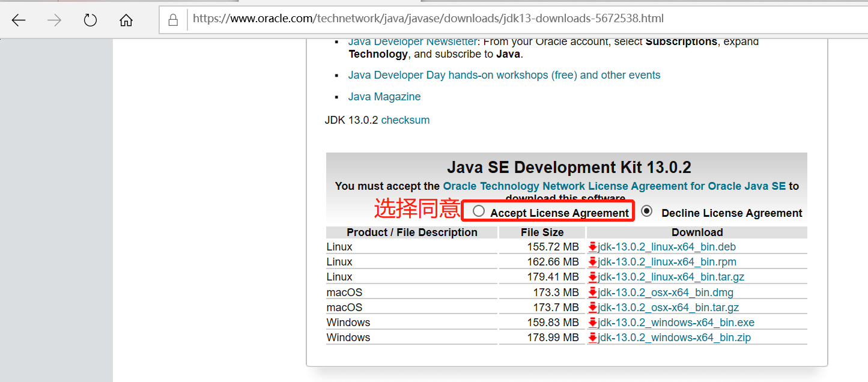The width and height of the screenshot is (868, 382).
Task: Open Oracle Technology Network License Agreement link
Action: 614,186
